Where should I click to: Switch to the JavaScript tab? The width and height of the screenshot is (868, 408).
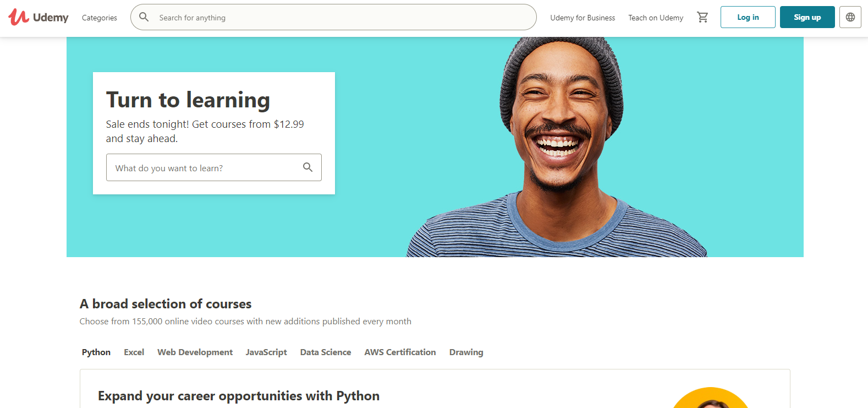pyautogui.click(x=266, y=352)
